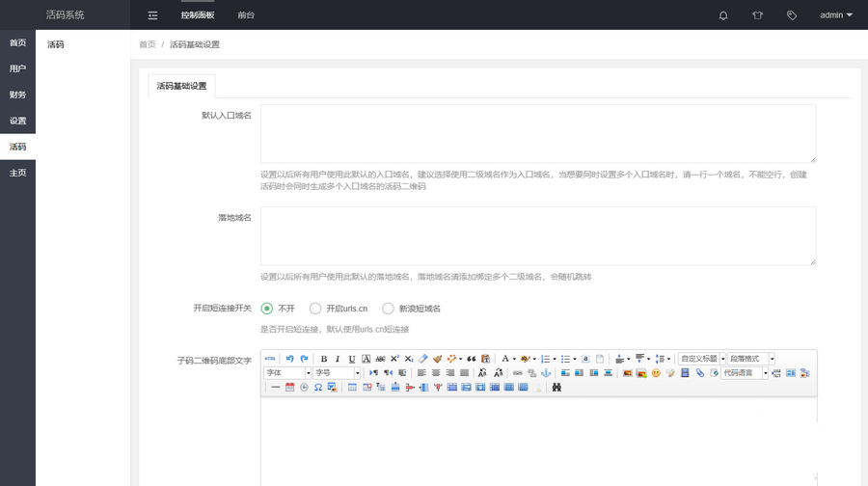
Task: Collapse the sidebar with menu icon
Action: [x=152, y=15]
